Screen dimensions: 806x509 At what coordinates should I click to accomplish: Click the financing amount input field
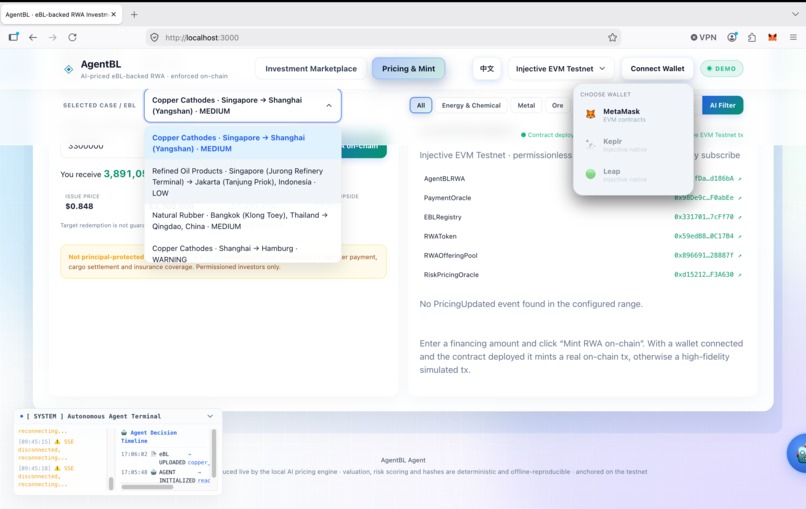click(x=103, y=148)
